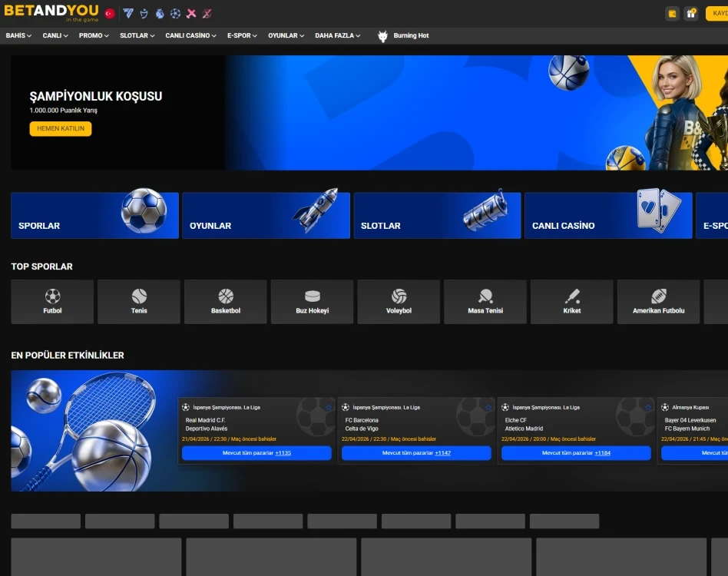Expand the BAHİS menu
The height and width of the screenshot is (576, 728).
(x=18, y=35)
